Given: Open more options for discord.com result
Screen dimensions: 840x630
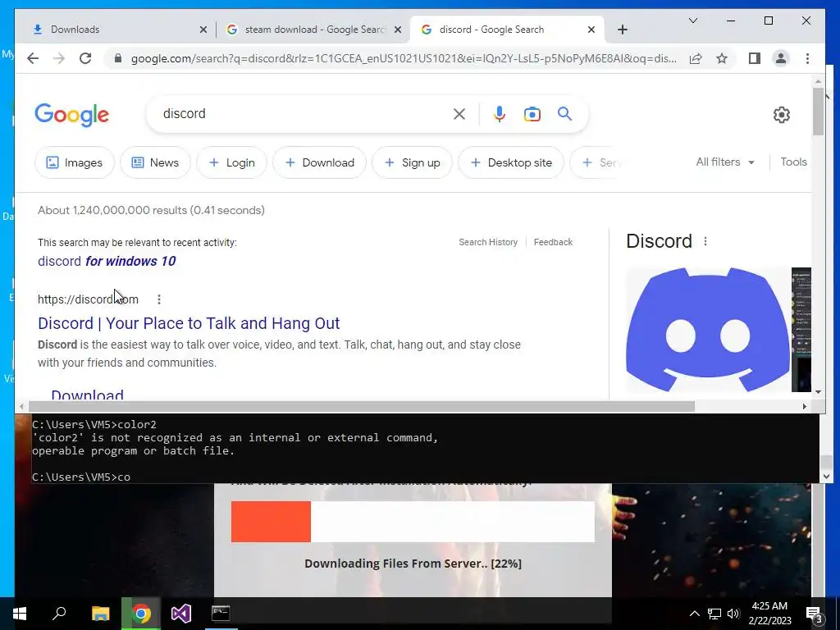Looking at the screenshot, I should [158, 299].
